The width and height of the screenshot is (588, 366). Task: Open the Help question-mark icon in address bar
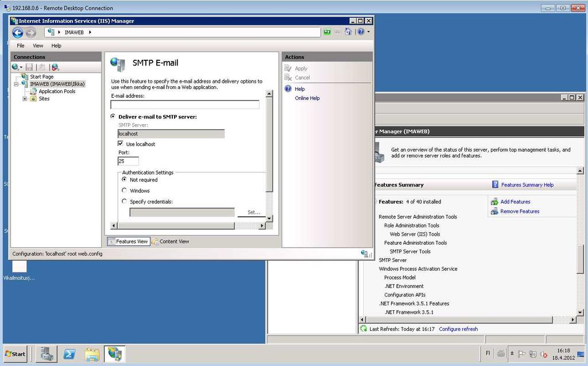pyautogui.click(x=361, y=32)
